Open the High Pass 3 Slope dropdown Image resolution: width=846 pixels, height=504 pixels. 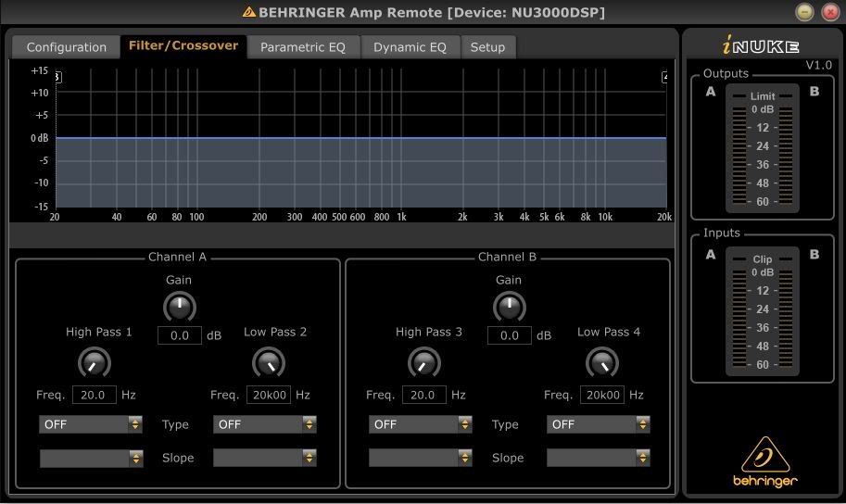pyautogui.click(x=421, y=458)
